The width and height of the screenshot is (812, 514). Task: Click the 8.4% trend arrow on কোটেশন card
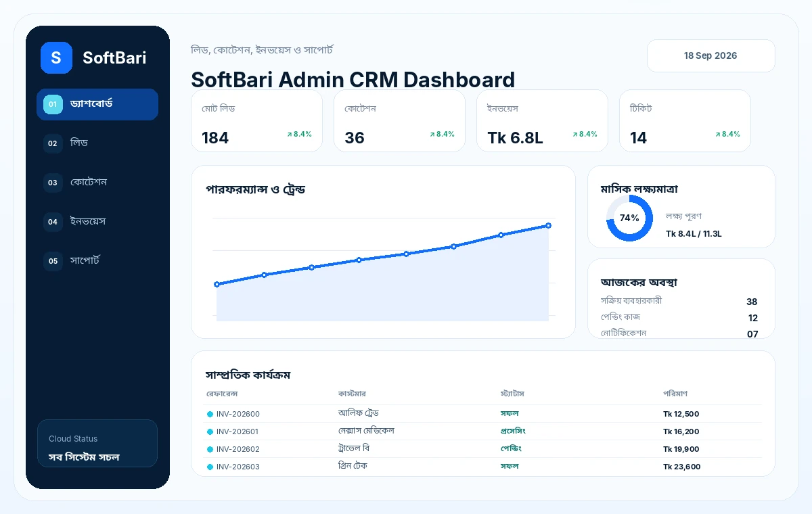(x=442, y=134)
